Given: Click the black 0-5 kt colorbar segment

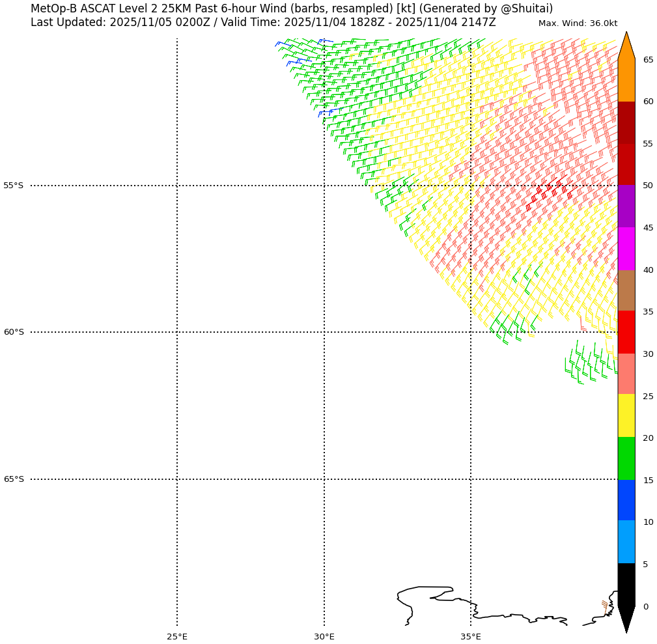Looking at the screenshot, I should tap(626, 584).
